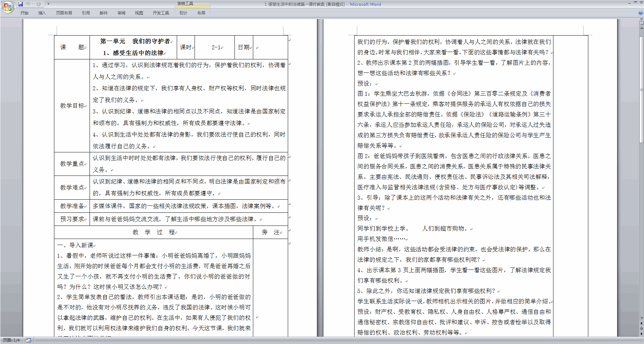The height and width of the screenshot is (344, 644).
Task: Click the document title in the title bar
Action: (x=323, y=4)
